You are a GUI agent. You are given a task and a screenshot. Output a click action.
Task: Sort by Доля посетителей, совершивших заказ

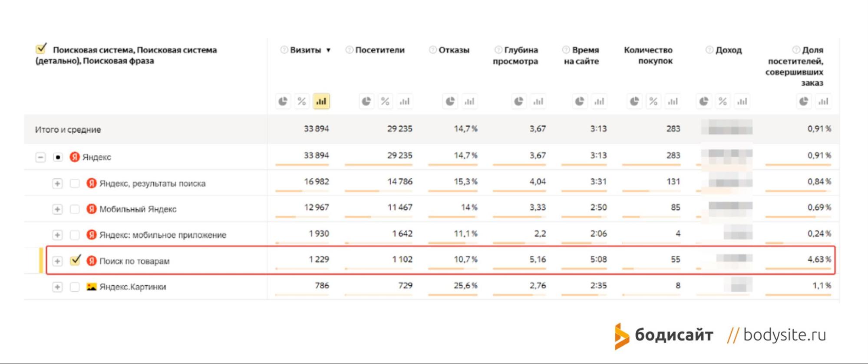coord(795,66)
